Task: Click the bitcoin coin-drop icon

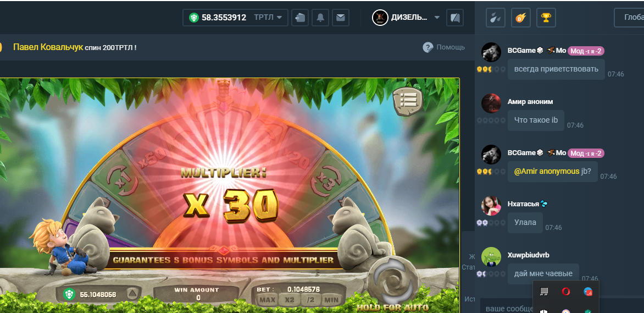Action: [x=520, y=18]
